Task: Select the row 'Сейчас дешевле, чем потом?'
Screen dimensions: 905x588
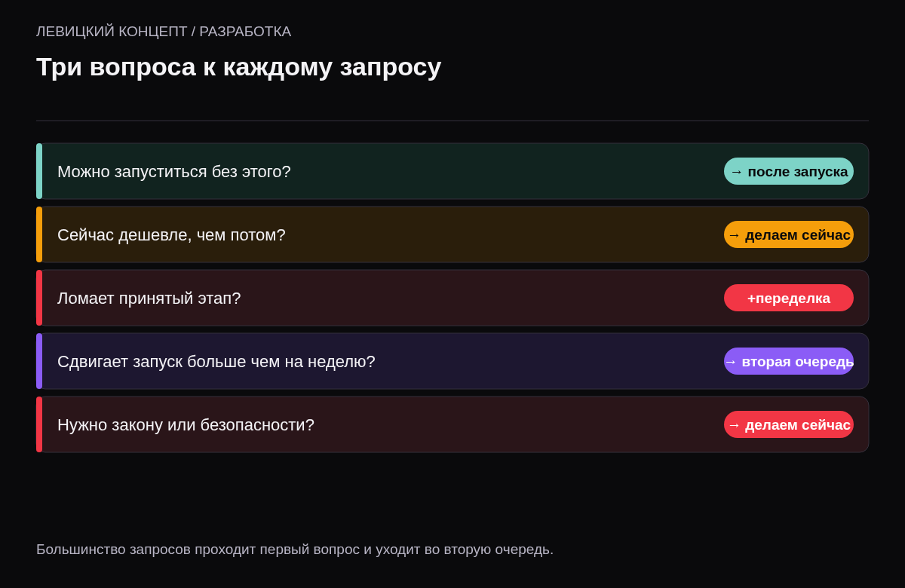Action: tap(452, 234)
